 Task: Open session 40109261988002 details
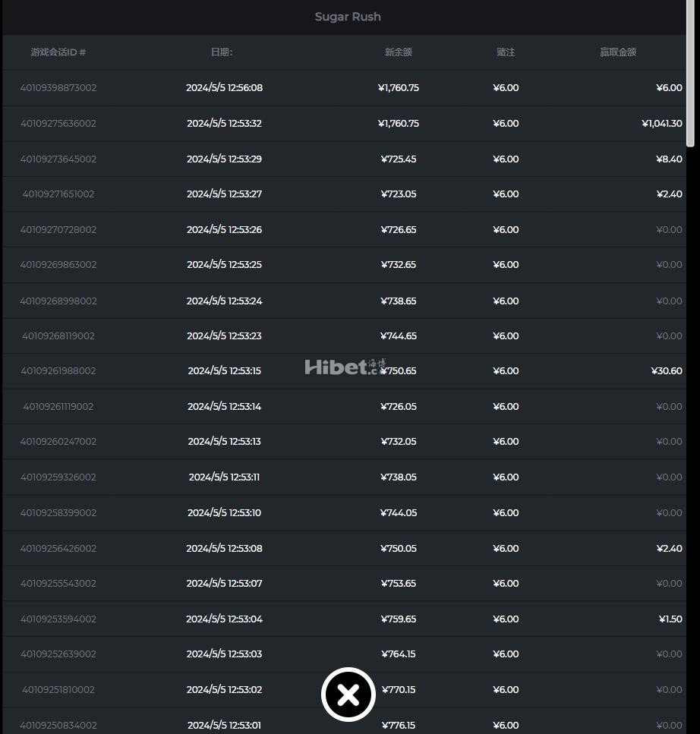58,370
